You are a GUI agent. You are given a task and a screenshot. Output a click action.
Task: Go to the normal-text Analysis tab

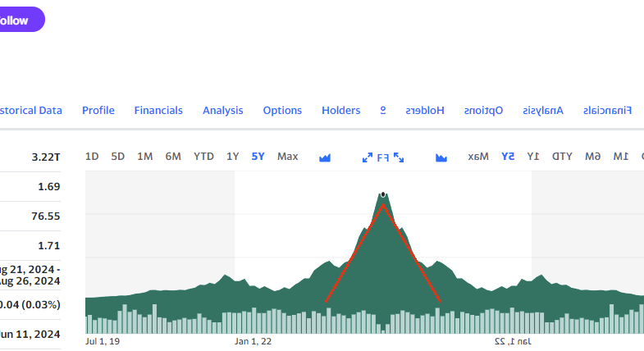223,111
